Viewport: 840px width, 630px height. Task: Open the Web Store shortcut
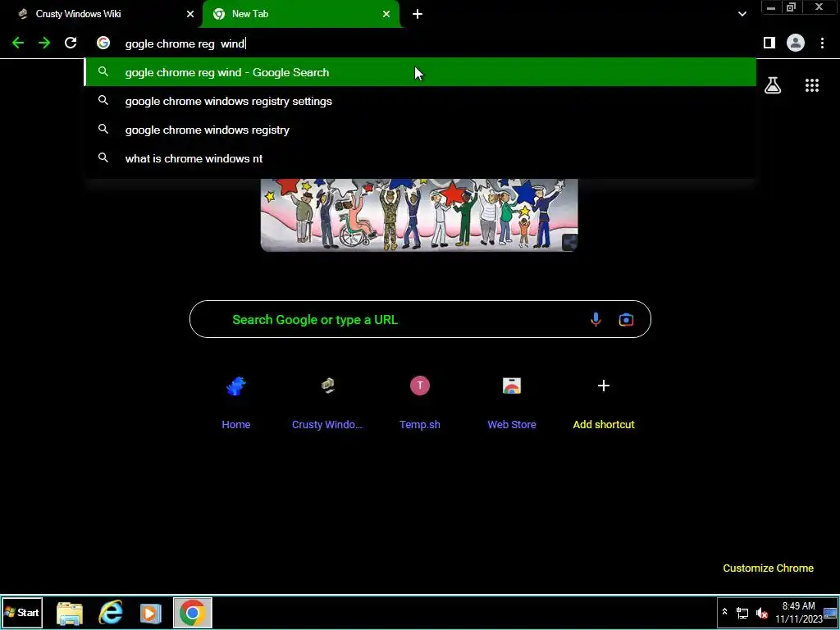click(x=512, y=403)
